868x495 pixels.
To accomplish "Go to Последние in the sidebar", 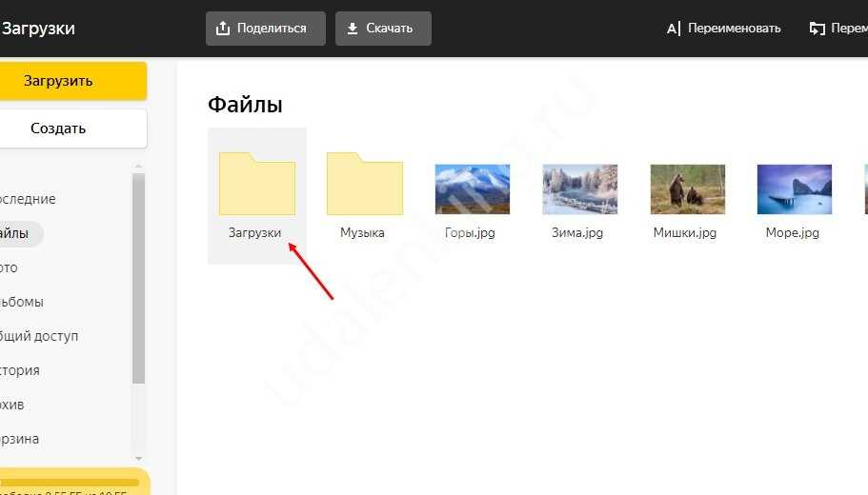I will [x=29, y=199].
